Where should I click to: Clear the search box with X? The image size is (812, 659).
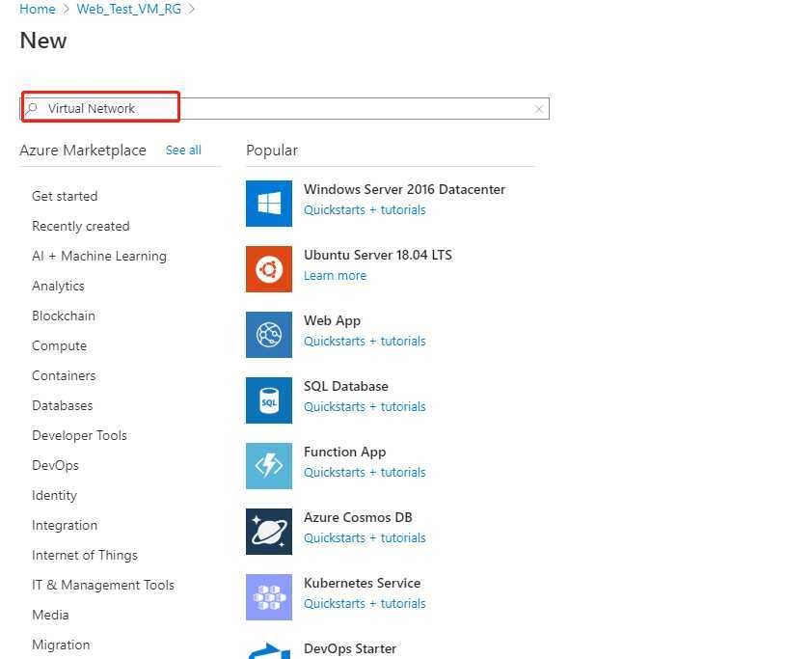click(x=538, y=109)
